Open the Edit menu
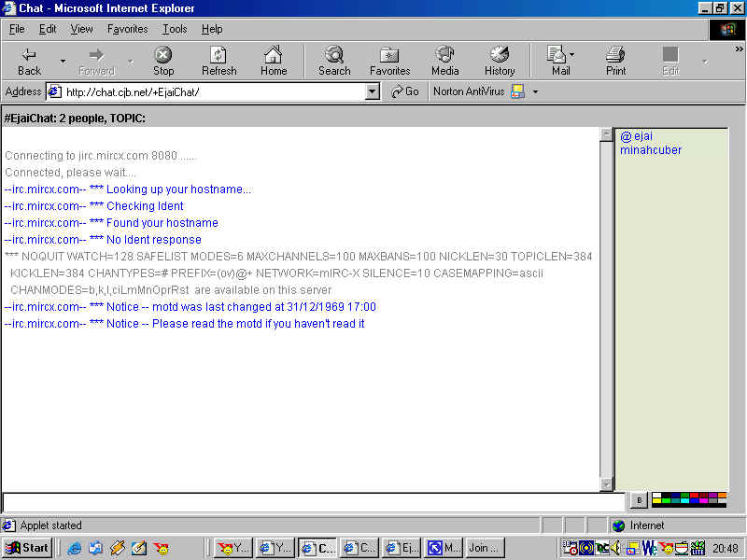This screenshot has height=560, width=747. coord(48,29)
